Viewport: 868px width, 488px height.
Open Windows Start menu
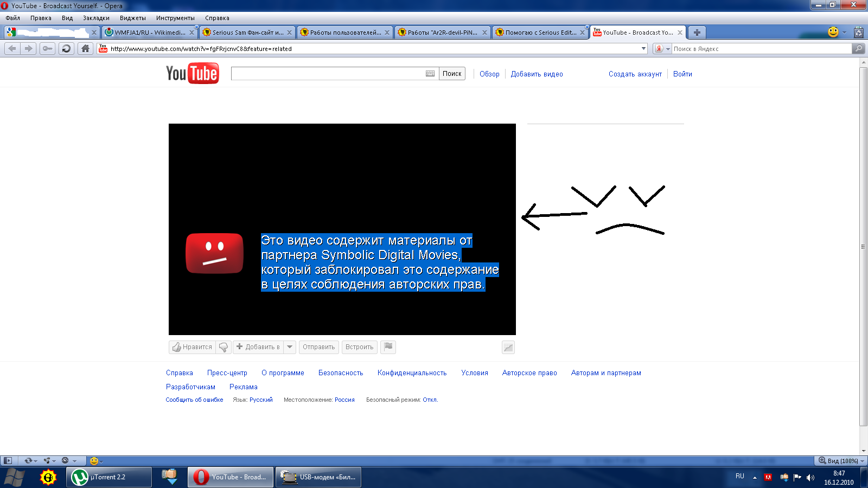(x=15, y=477)
